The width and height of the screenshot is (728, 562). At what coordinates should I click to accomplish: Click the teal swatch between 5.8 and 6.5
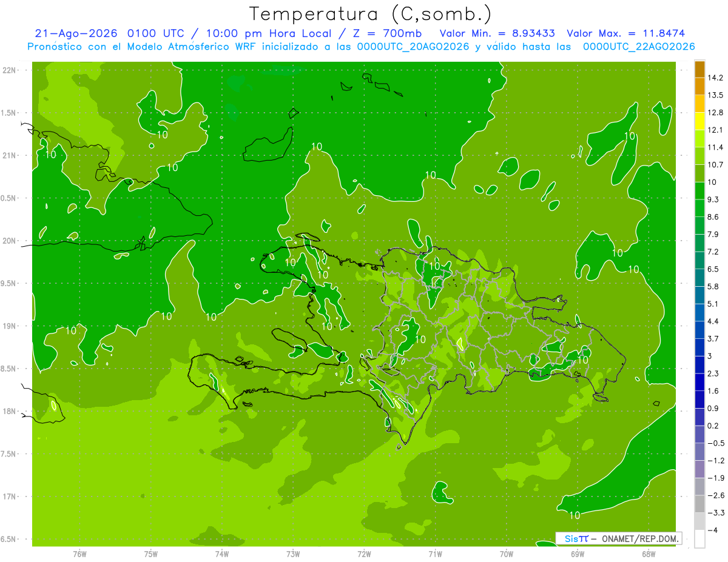click(699, 278)
